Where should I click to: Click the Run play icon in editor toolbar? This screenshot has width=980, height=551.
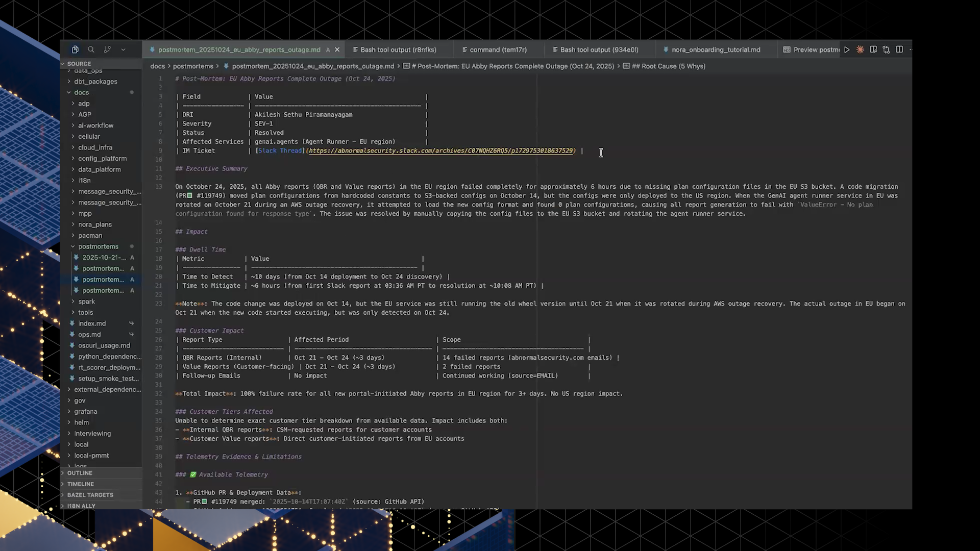pyautogui.click(x=847, y=49)
